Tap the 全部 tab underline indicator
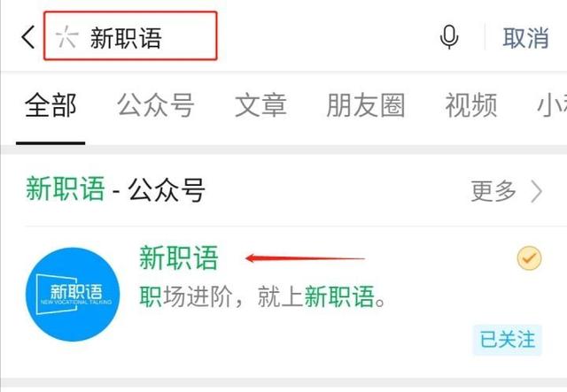This screenshot has height=392, width=567. pos(50,143)
